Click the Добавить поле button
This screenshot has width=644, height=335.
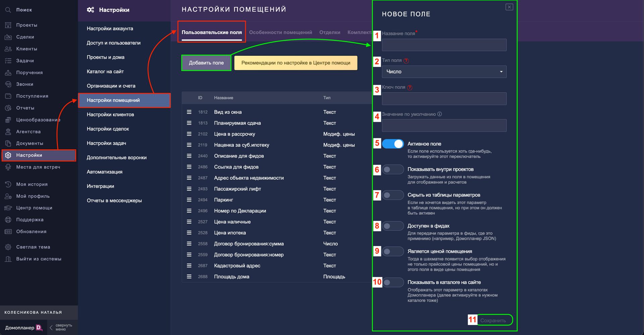206,63
